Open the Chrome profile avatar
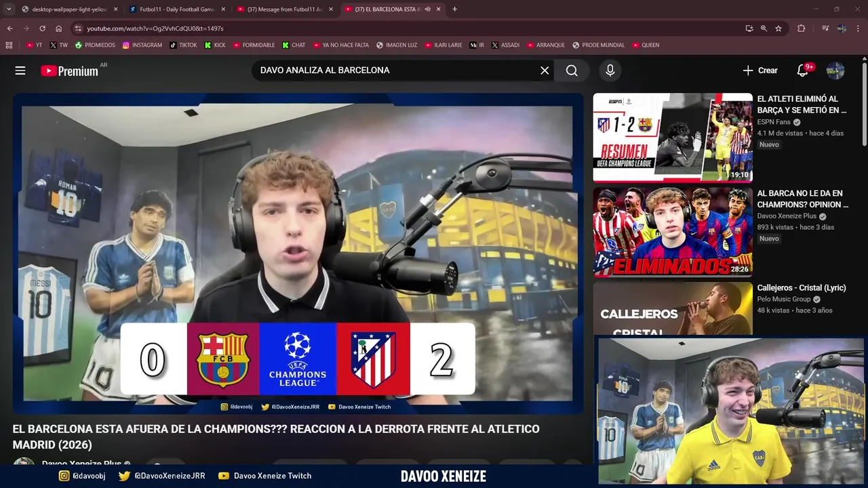The image size is (868, 488). coord(842,28)
